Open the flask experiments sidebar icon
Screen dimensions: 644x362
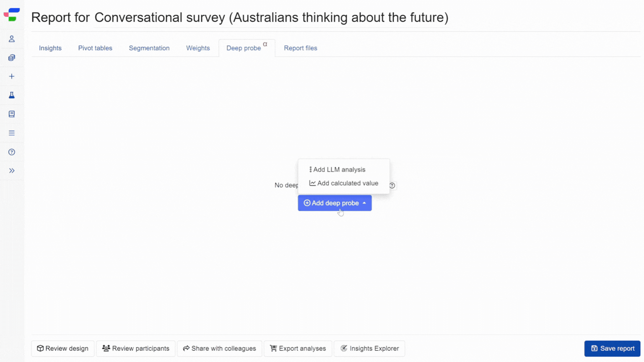click(12, 95)
